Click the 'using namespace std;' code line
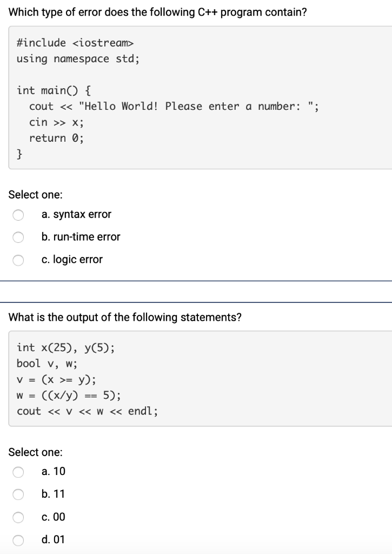Screen dimensions: 392x554 (78, 58)
